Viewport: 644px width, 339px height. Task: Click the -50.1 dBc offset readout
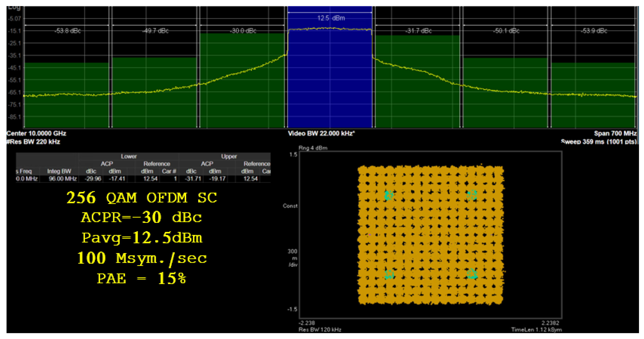pyautogui.click(x=506, y=31)
